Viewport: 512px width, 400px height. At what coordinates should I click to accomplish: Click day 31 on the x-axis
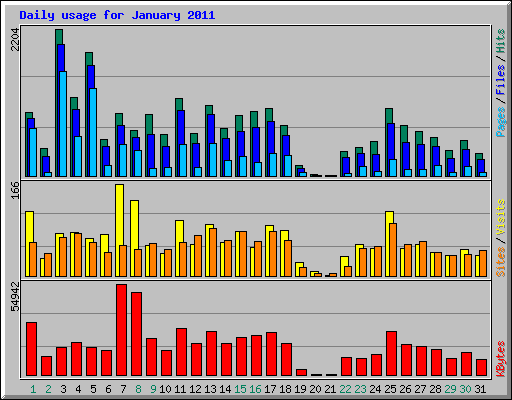pos(480,389)
